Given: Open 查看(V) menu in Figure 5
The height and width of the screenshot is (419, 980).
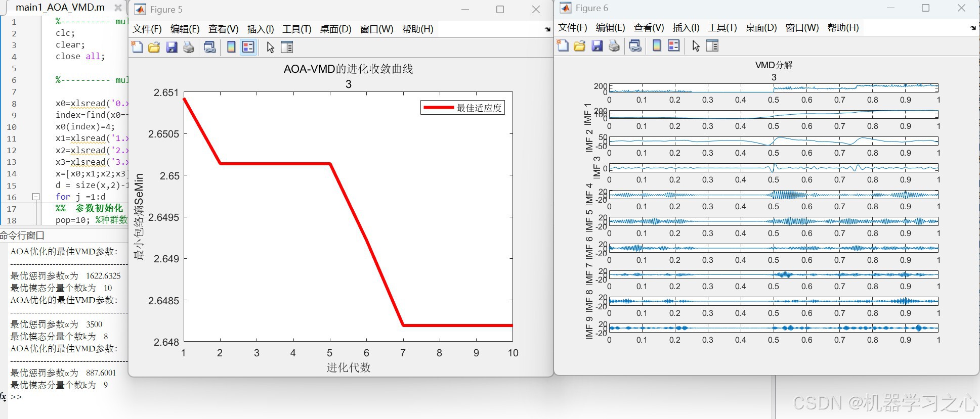Looking at the screenshot, I should pos(223,29).
